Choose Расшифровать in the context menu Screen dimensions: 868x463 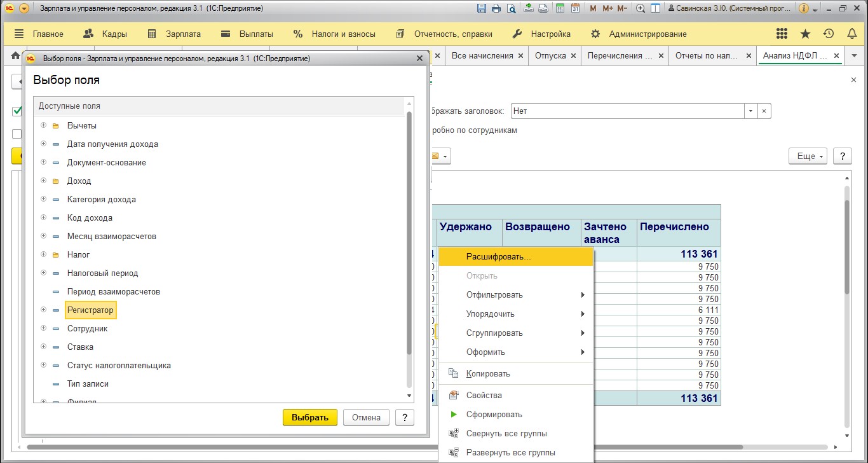pos(515,257)
